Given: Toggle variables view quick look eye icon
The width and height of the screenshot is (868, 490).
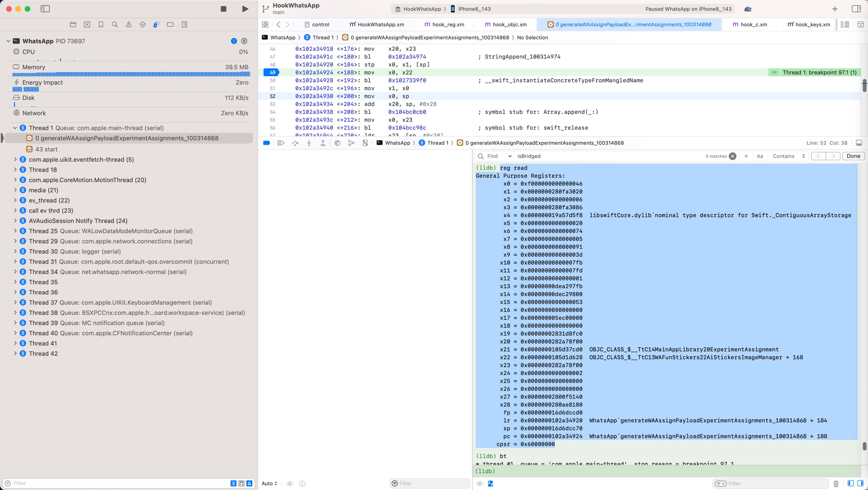Looking at the screenshot, I should [290, 484].
